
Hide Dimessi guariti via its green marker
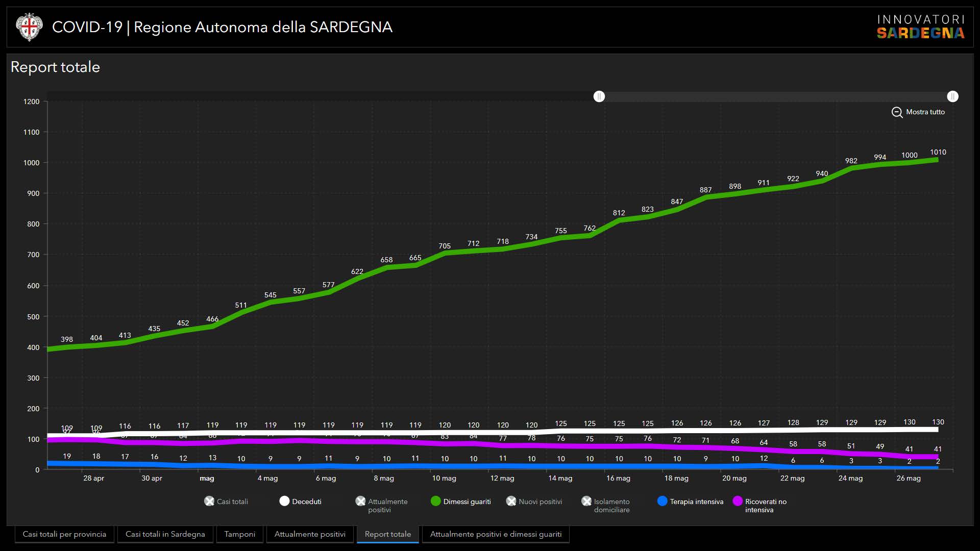click(x=435, y=502)
